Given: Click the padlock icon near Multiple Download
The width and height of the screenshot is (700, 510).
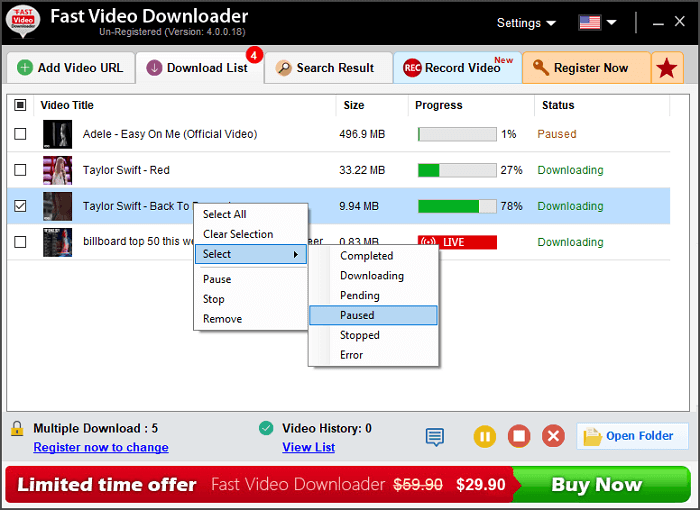Looking at the screenshot, I should [17, 428].
